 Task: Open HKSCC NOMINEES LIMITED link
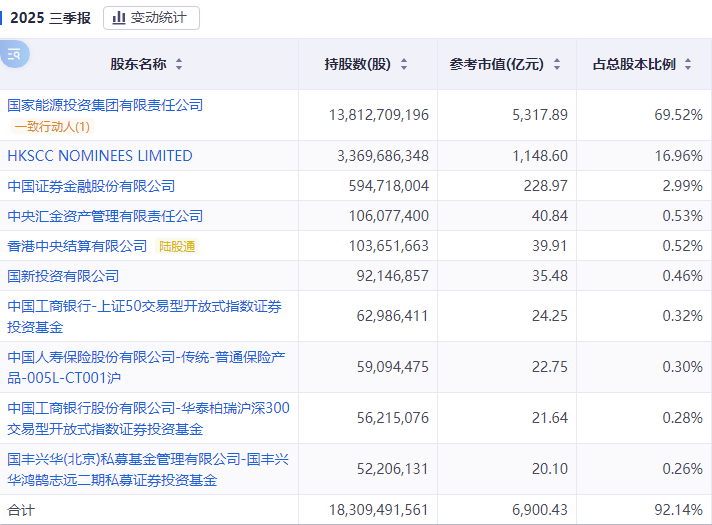point(100,156)
